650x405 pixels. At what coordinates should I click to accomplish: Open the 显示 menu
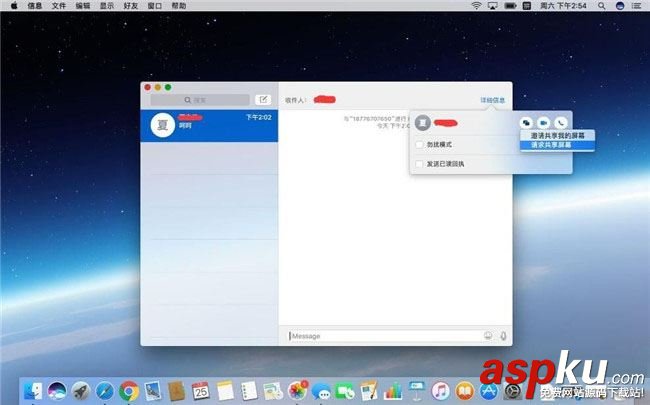click(x=107, y=6)
